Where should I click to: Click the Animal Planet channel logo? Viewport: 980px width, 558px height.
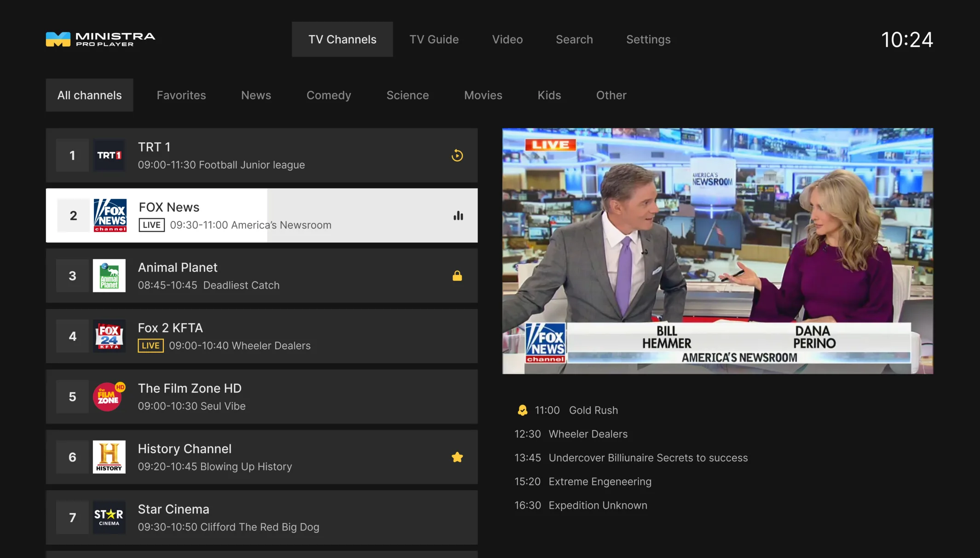pyautogui.click(x=109, y=276)
